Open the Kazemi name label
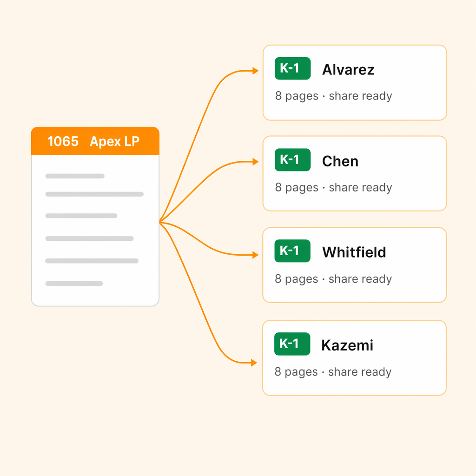Viewport: 476px width, 476px height. coord(347,345)
